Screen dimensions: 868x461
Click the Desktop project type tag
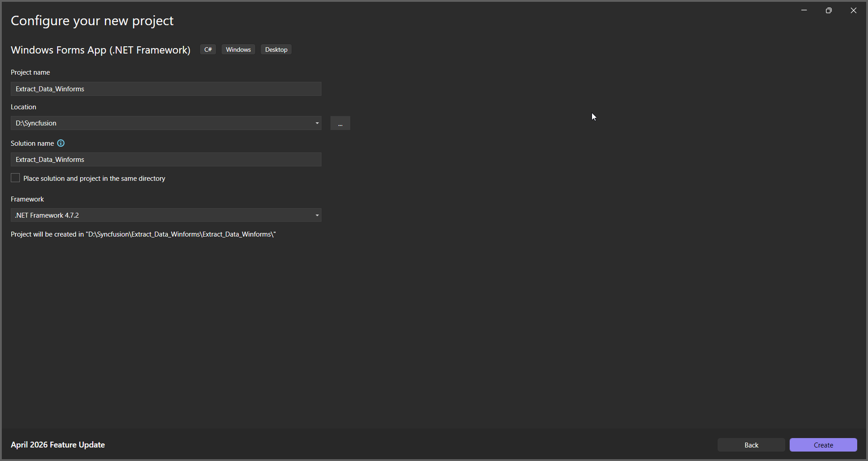point(276,49)
